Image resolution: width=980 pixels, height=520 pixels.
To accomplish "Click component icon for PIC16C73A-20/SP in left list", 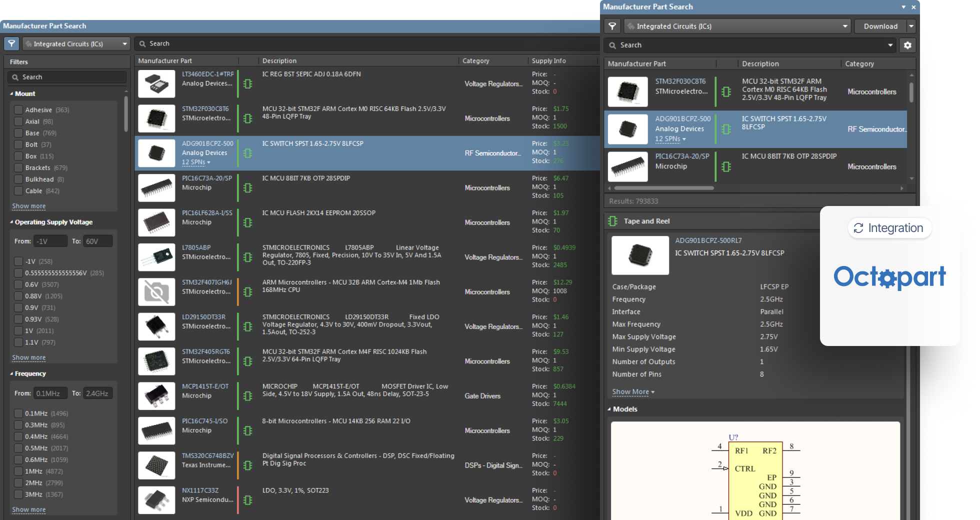I will [x=247, y=188].
